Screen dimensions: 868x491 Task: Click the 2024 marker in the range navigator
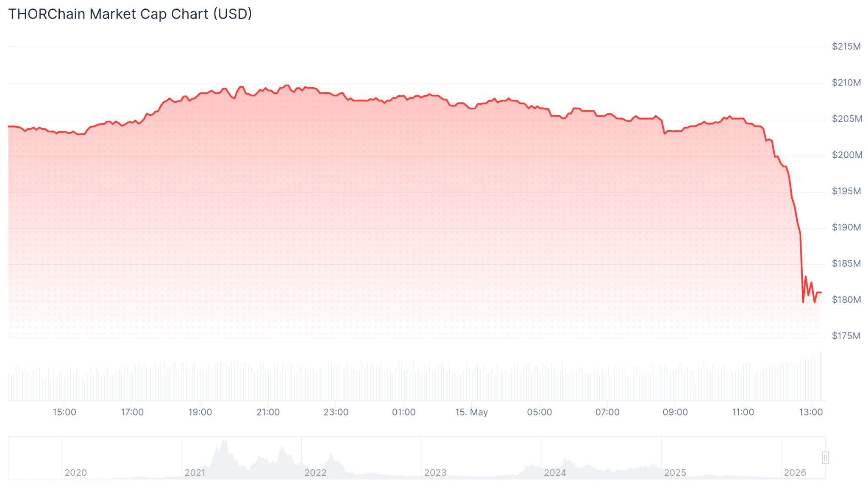tap(555, 473)
